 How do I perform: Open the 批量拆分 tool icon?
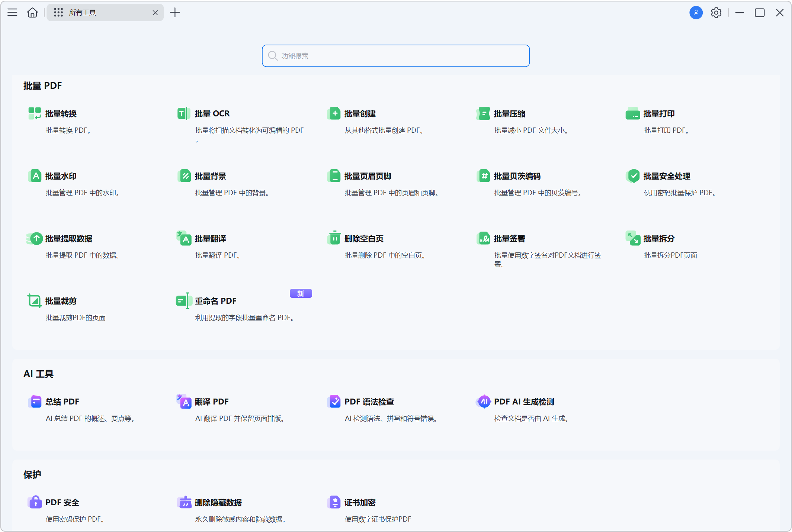[x=632, y=238]
